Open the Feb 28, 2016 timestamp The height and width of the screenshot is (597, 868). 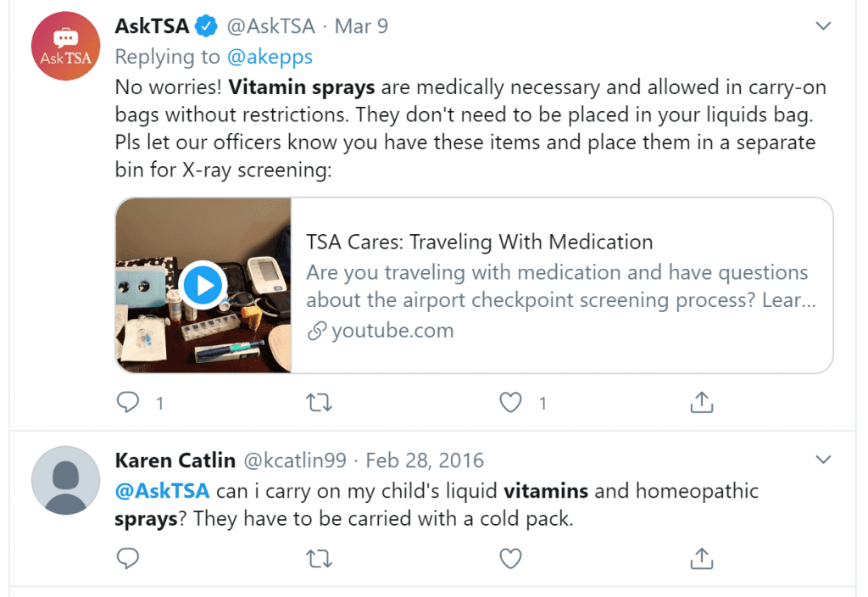pos(425,460)
